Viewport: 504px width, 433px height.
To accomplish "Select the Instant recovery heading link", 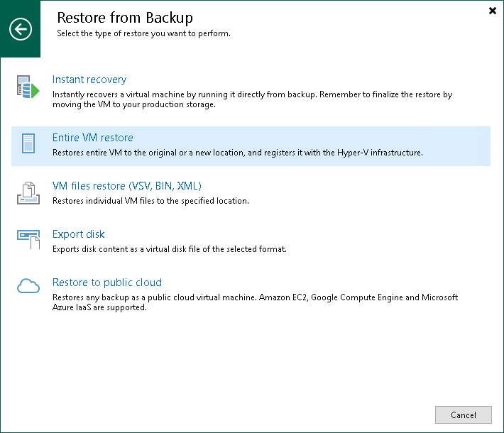I will (x=89, y=80).
